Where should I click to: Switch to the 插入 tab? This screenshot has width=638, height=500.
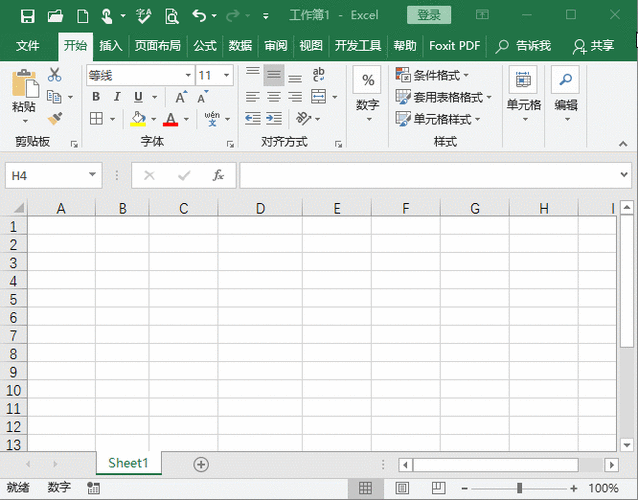[x=111, y=46]
